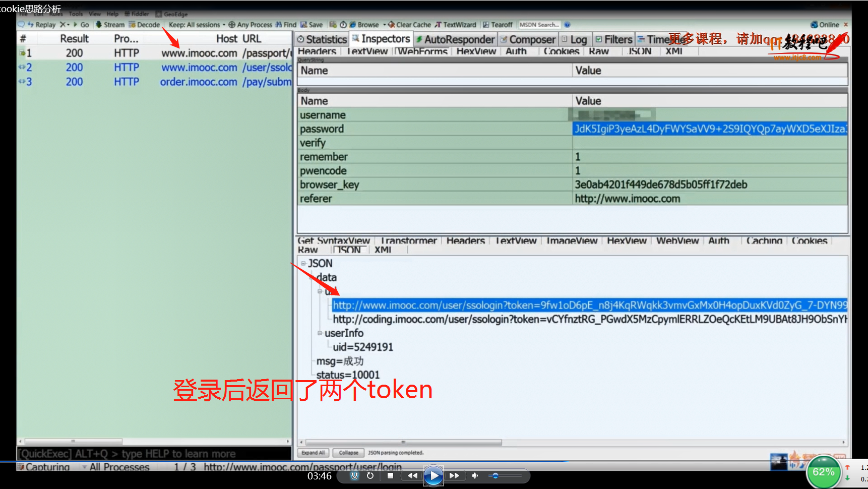Select the response ImageView tab
The height and width of the screenshot is (489, 868).
point(572,241)
